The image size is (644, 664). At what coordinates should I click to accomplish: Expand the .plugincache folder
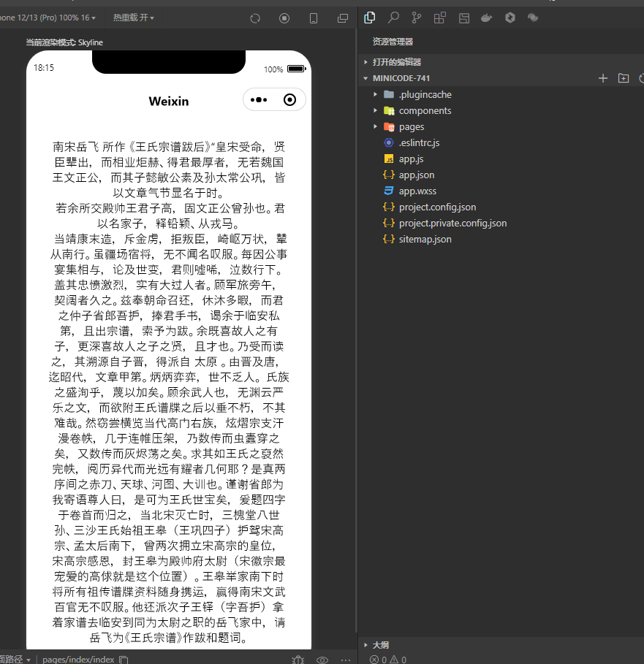[x=501, y=94]
